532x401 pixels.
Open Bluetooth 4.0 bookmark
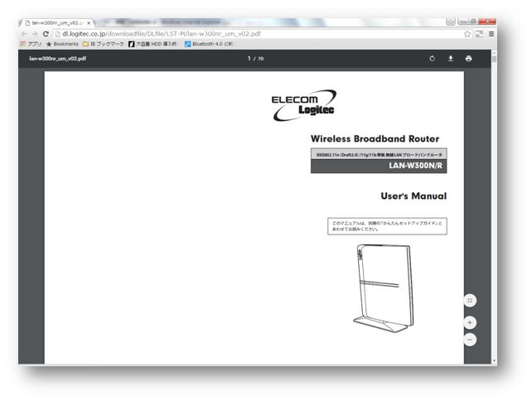(x=210, y=44)
